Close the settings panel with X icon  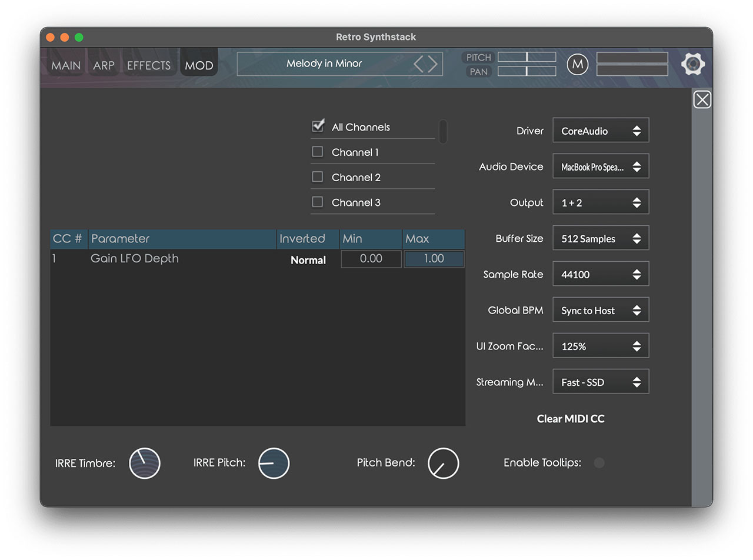(x=702, y=99)
